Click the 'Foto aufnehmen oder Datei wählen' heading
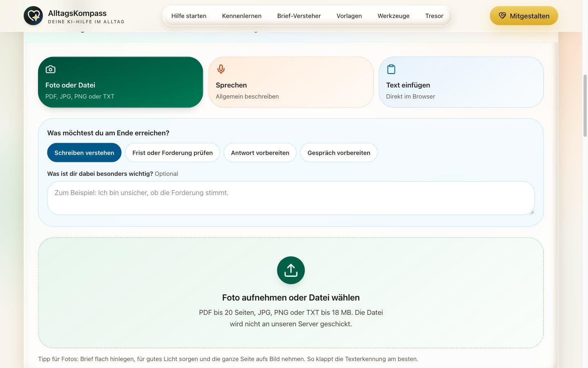588x368 pixels. (291, 298)
